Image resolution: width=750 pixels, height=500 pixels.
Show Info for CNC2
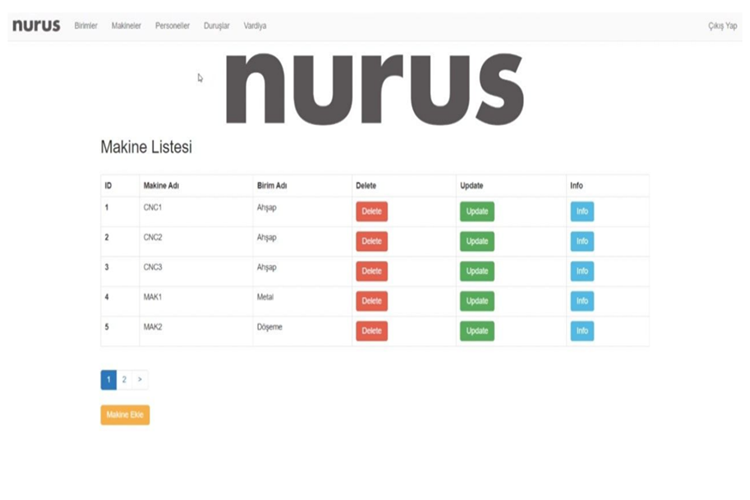click(582, 241)
